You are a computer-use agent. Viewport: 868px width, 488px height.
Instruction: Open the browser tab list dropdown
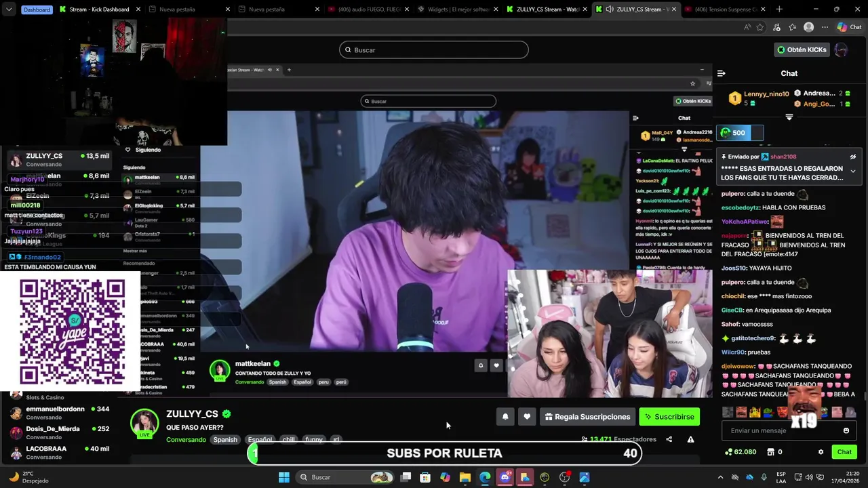tap(8, 9)
